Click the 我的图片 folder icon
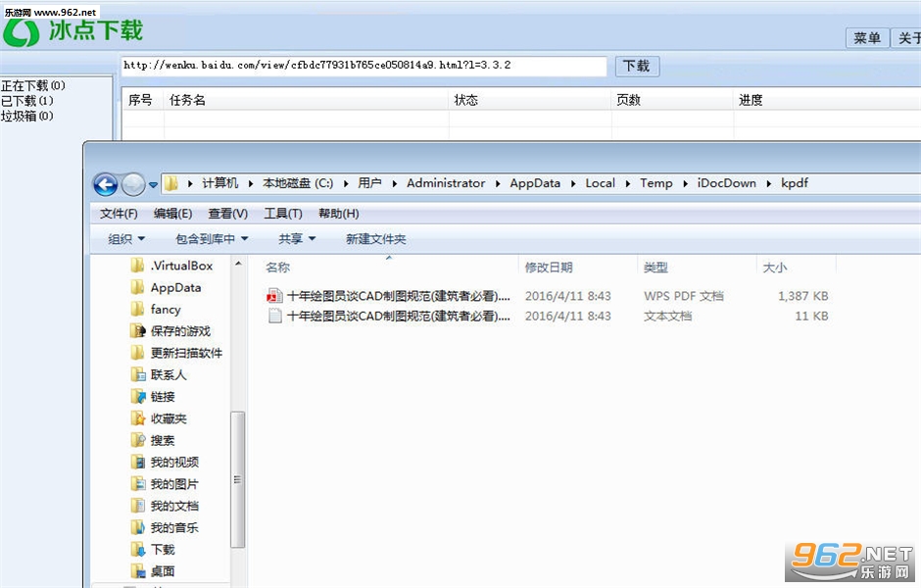Screen dimensions: 921x588 point(137,483)
